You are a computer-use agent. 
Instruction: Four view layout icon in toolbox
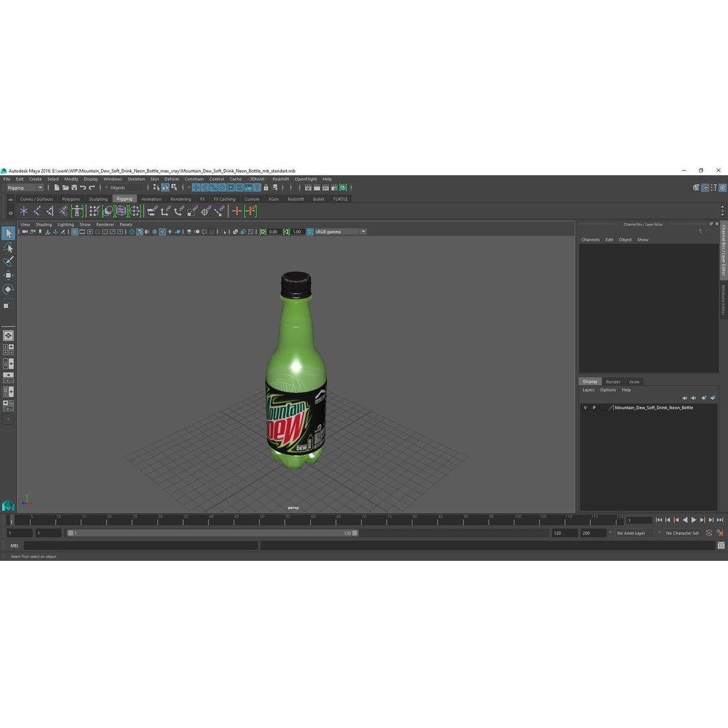pyautogui.click(x=8, y=350)
